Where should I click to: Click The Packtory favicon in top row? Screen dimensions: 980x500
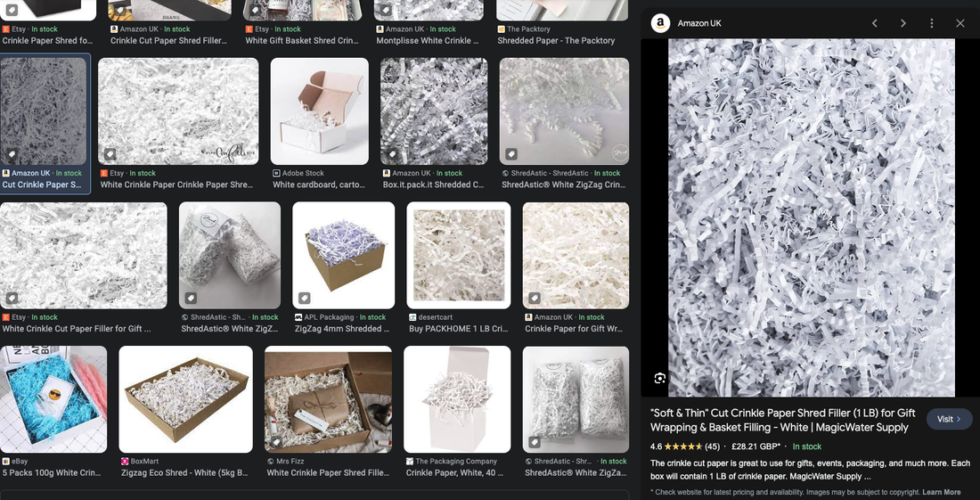pos(502,29)
